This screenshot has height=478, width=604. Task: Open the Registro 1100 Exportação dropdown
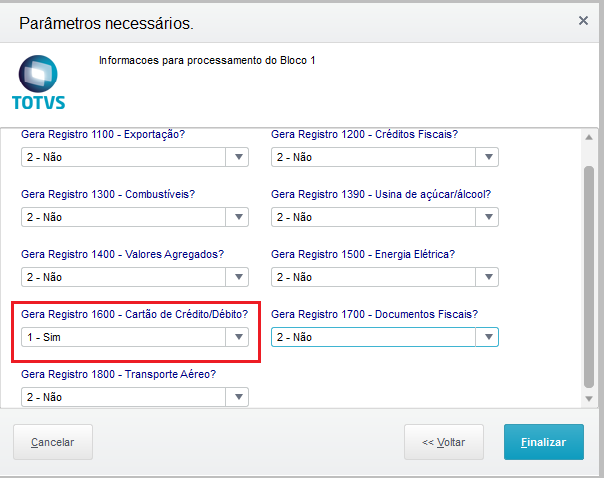pyautogui.click(x=238, y=157)
